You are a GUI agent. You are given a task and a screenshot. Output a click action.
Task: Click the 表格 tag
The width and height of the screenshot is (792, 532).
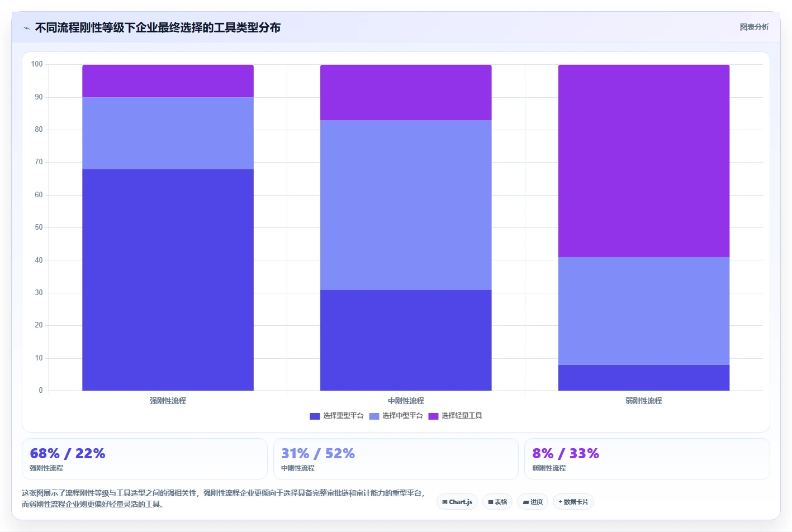497,502
